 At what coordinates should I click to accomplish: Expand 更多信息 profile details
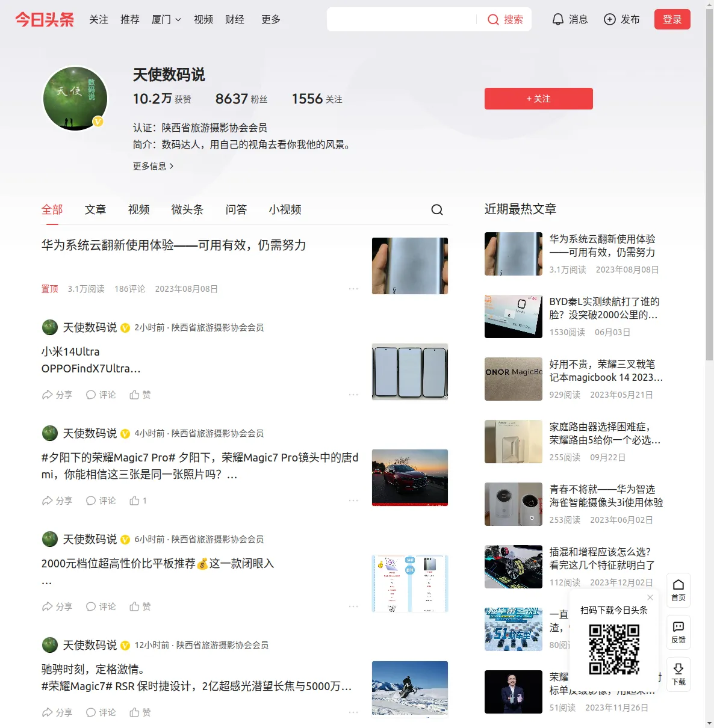pyautogui.click(x=154, y=166)
